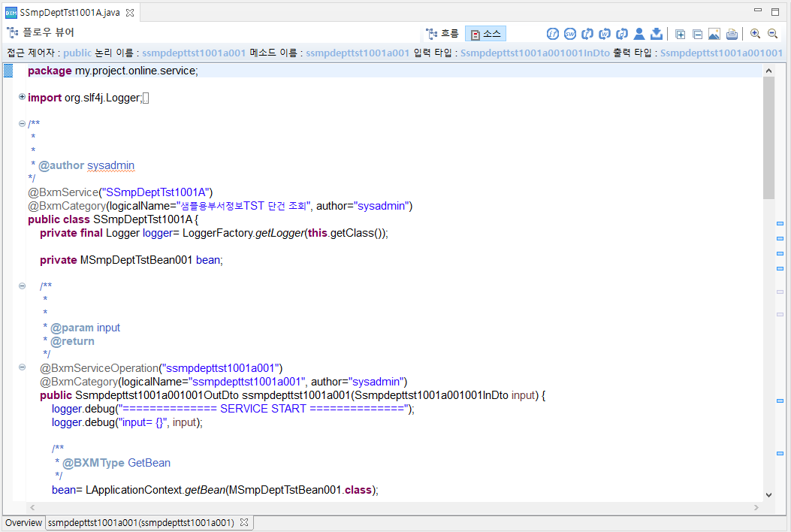Click the download arrow toolbar icon
This screenshot has width=791, height=532.
[x=656, y=34]
